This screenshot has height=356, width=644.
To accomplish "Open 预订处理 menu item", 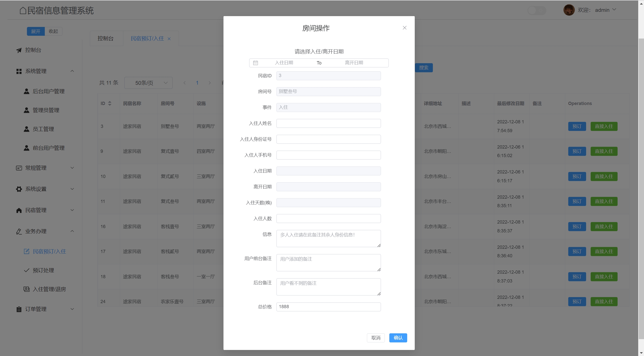I will click(x=43, y=270).
